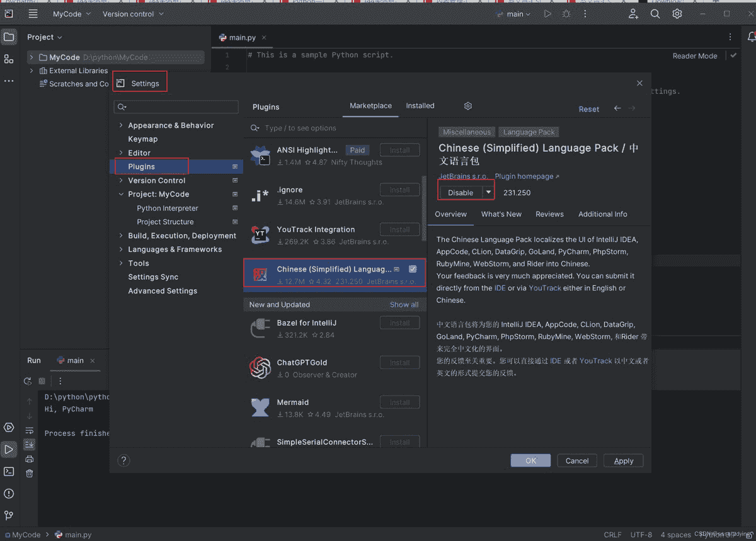Viewport: 756px width, 541px height.
Task: Clear Run console trash icon
Action: 30,473
